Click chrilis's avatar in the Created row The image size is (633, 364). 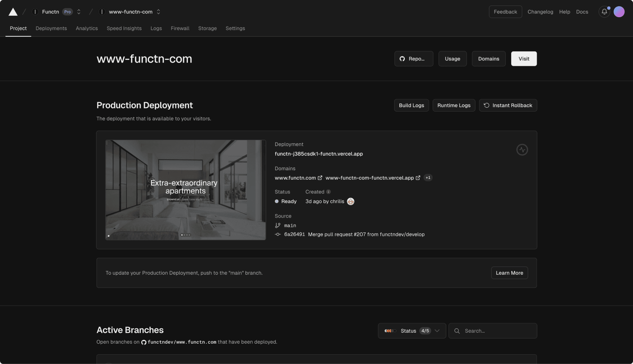coord(350,202)
